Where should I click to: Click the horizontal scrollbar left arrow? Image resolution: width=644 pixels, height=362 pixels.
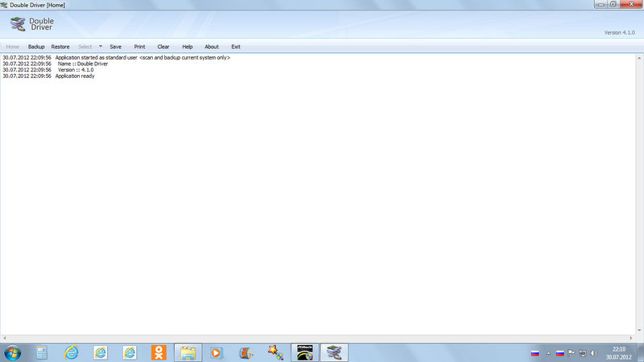pyautogui.click(x=4, y=338)
